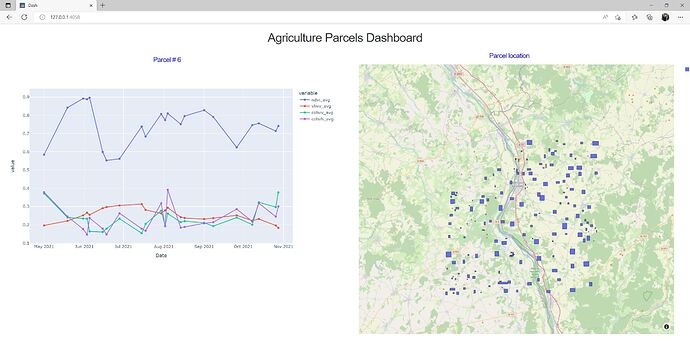Close the Dash browser tab
The height and width of the screenshot is (364, 690).
point(91,5)
